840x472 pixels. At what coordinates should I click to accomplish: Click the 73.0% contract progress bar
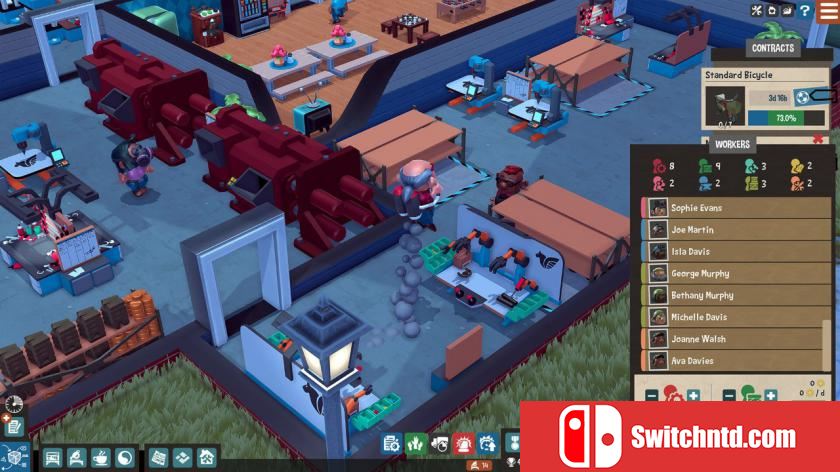(786, 118)
